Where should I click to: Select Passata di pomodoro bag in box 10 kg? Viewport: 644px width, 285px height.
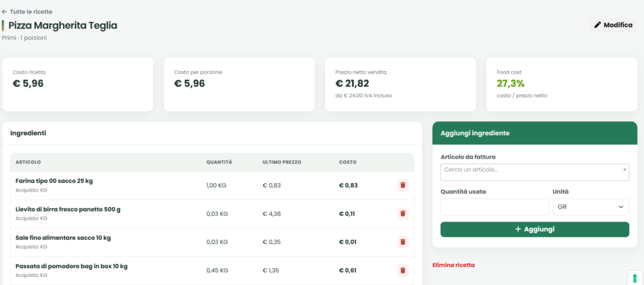(72, 266)
